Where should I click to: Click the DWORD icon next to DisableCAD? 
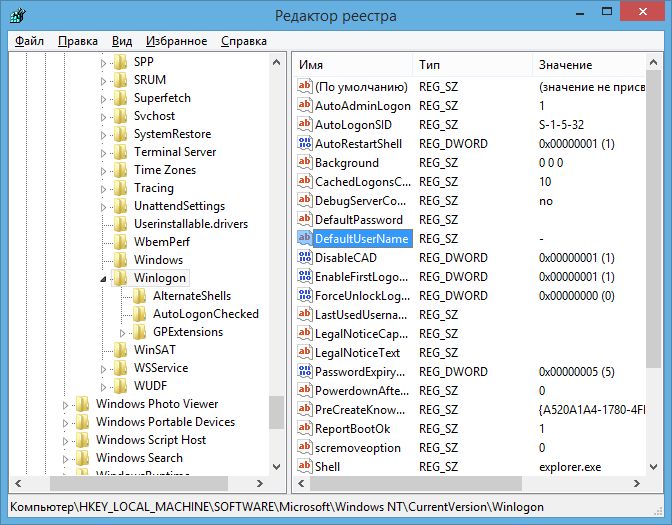pyautogui.click(x=305, y=257)
